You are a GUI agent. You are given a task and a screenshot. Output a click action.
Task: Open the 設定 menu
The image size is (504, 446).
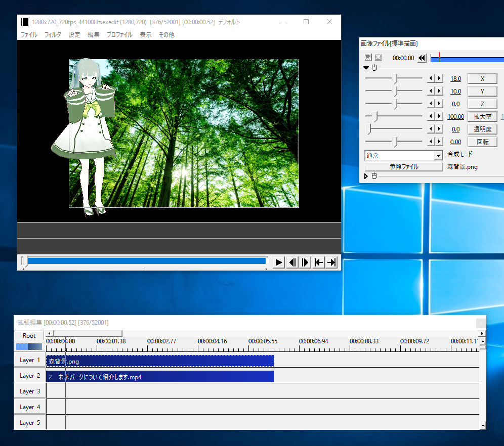click(74, 35)
